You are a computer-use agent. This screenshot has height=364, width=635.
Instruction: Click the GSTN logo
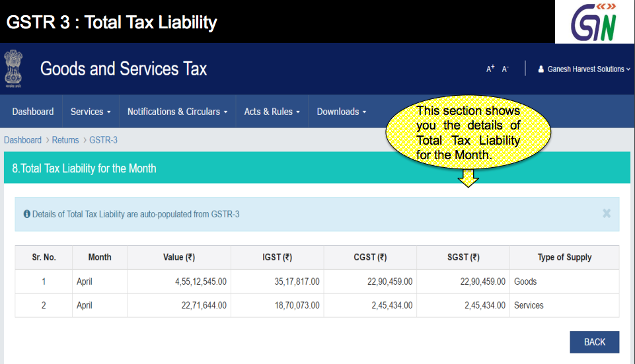pyautogui.click(x=593, y=22)
